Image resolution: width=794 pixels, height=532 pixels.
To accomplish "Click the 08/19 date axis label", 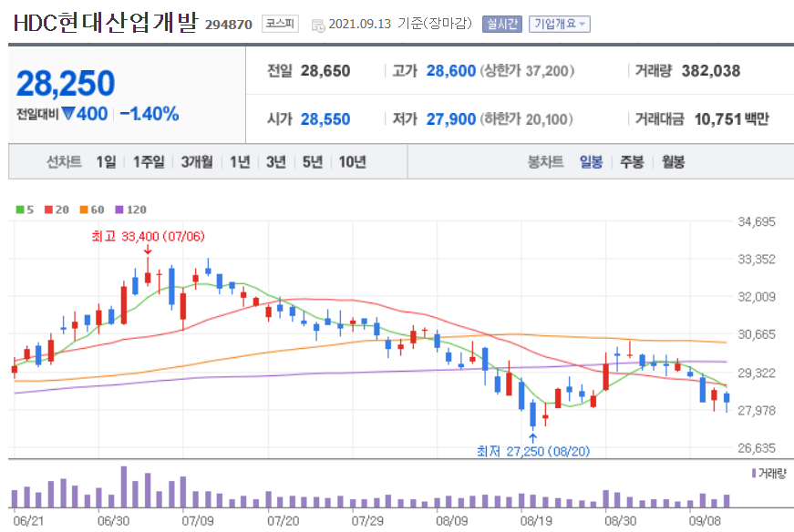I will coord(536,521).
